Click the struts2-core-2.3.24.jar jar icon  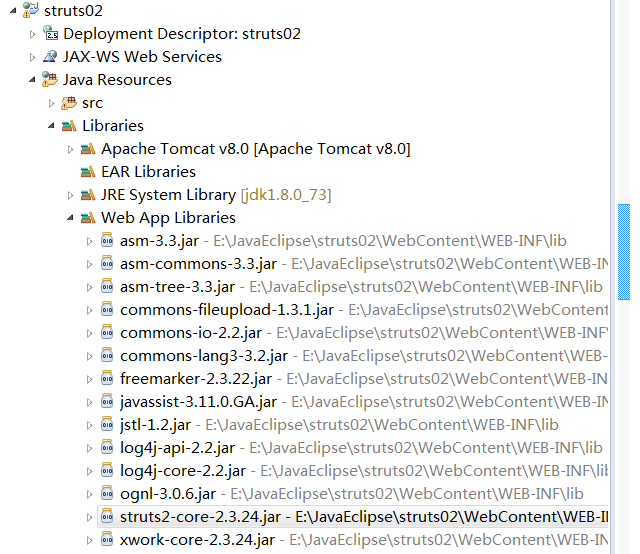tap(107, 517)
